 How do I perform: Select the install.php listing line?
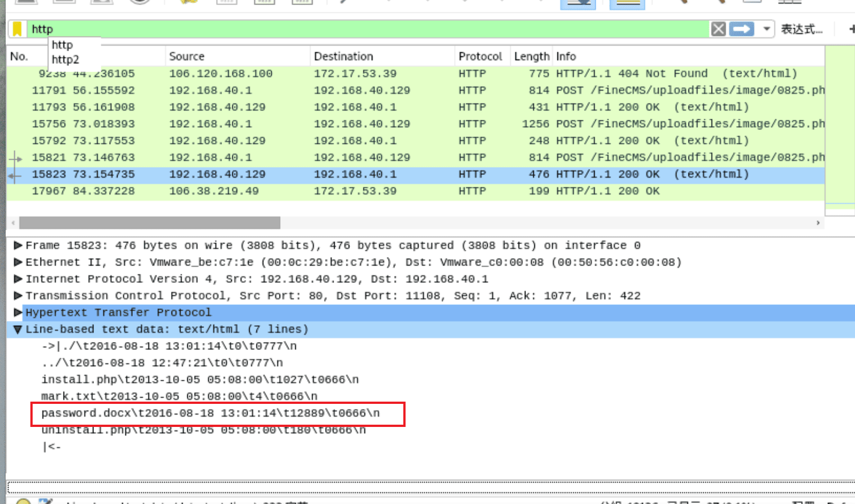point(200,380)
